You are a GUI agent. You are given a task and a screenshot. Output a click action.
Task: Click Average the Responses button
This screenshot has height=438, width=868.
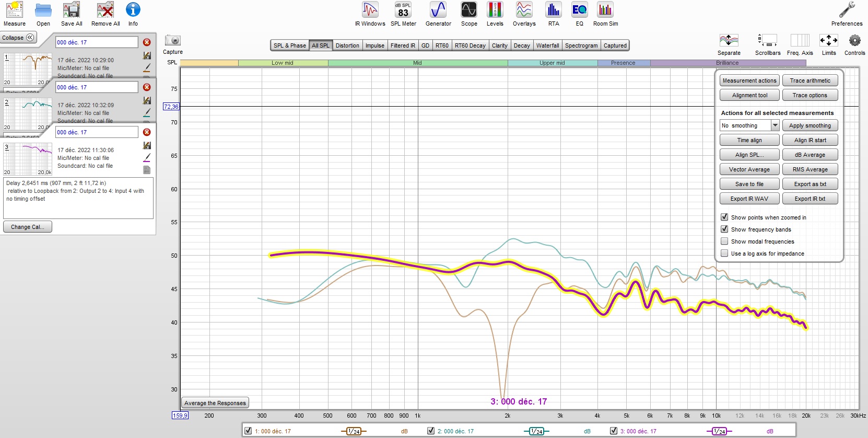click(215, 403)
